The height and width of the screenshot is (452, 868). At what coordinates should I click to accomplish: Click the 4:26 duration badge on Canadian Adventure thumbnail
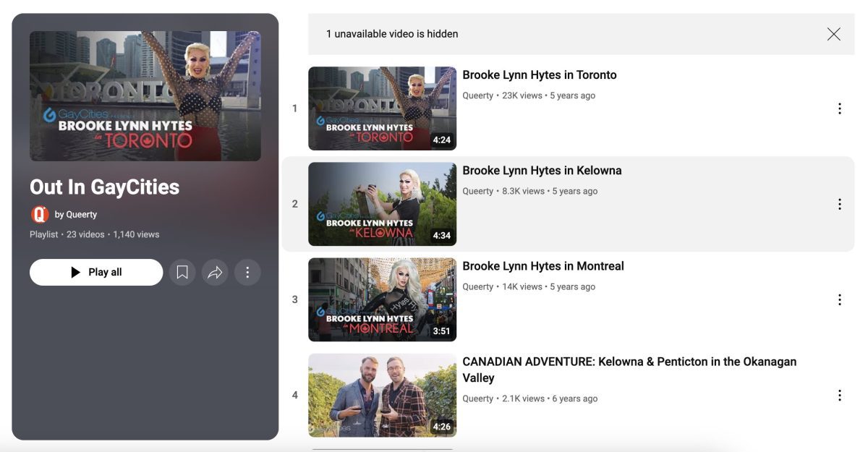[x=441, y=427]
